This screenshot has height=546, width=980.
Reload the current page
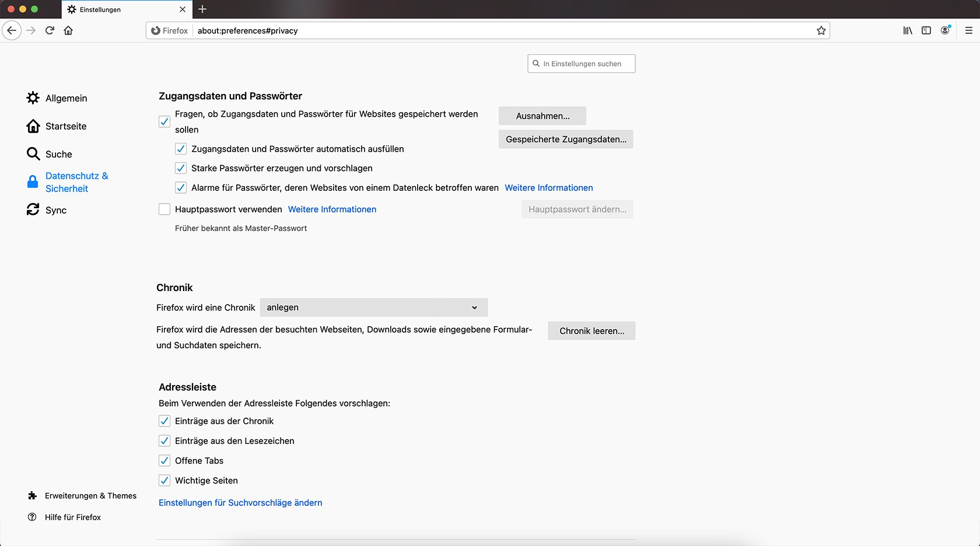coord(50,30)
